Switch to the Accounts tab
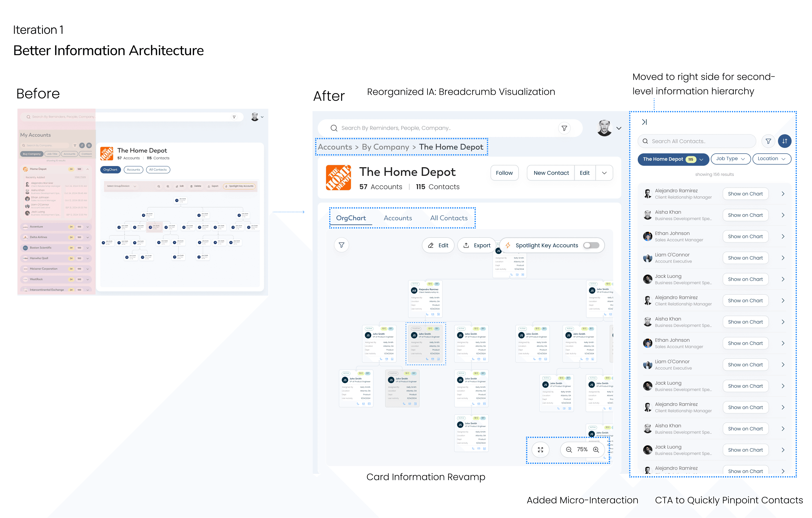The image size is (812, 518). tap(398, 218)
